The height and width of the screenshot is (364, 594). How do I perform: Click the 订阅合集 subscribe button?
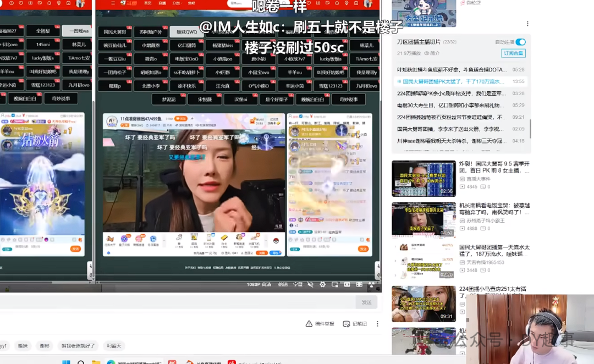click(513, 53)
